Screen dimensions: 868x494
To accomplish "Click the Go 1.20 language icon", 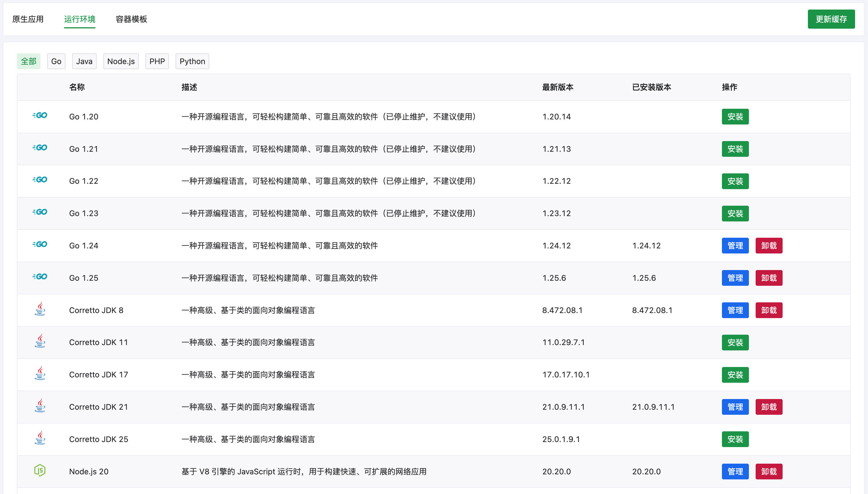I will coord(40,115).
